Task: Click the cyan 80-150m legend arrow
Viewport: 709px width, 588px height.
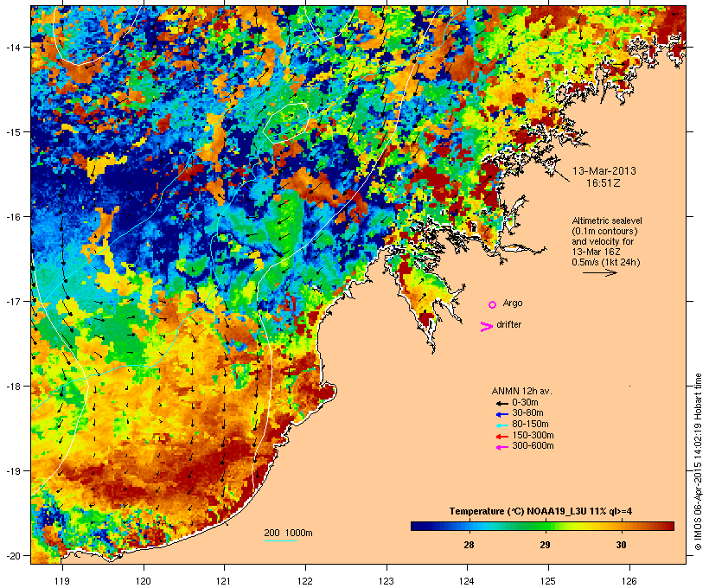Action: click(501, 425)
